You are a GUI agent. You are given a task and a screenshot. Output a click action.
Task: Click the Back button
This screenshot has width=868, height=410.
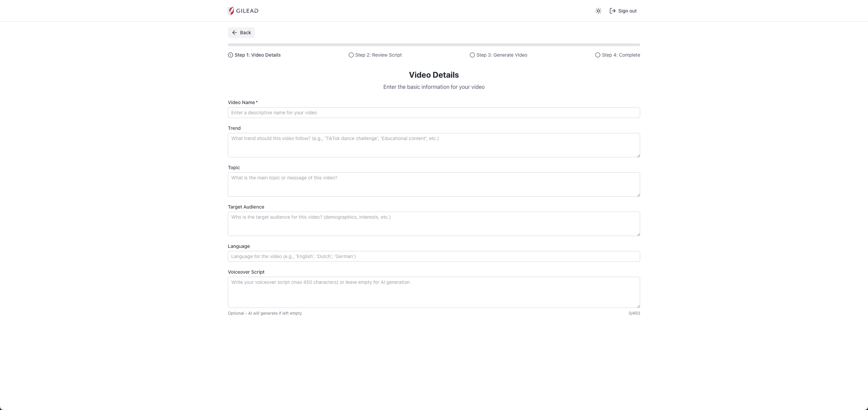(x=241, y=33)
